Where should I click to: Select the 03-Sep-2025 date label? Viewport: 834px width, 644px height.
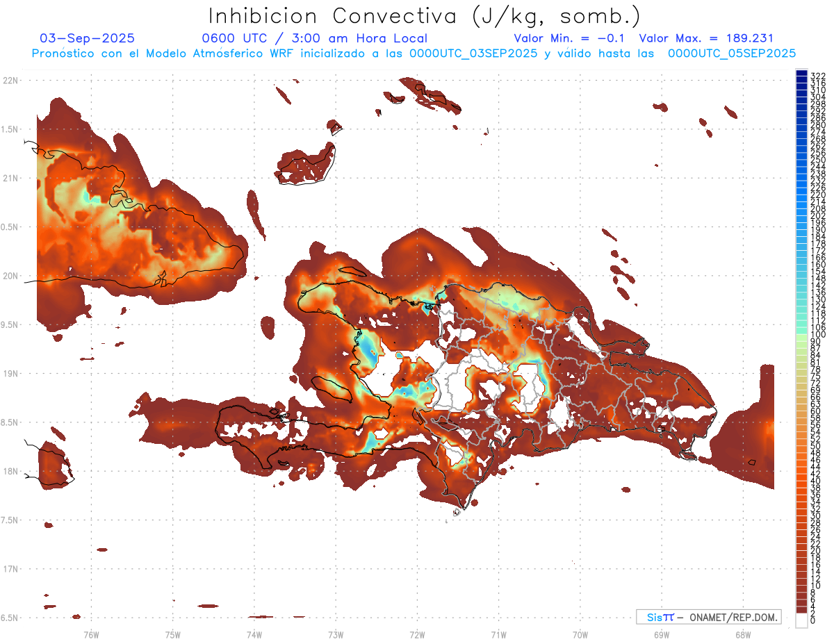[x=88, y=38]
